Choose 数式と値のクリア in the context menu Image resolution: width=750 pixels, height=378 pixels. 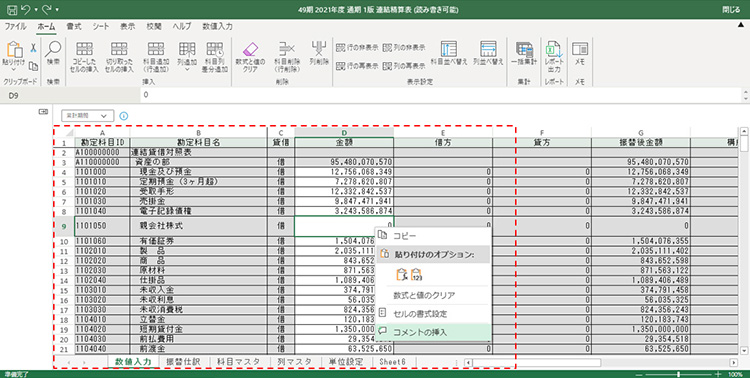tap(433, 295)
